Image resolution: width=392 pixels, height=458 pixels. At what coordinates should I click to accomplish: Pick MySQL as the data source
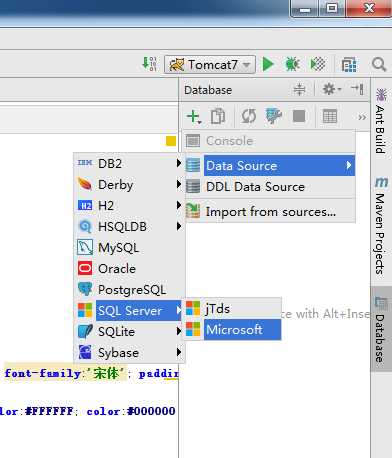(129, 248)
